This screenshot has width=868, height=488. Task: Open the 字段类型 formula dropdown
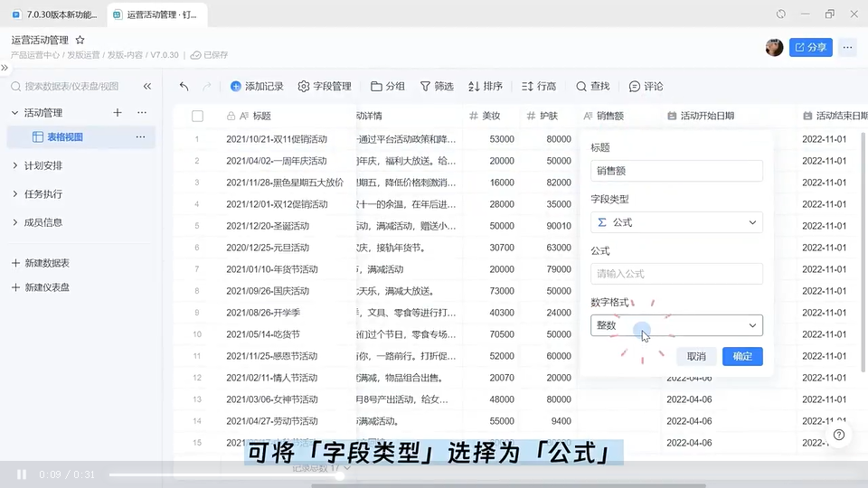point(676,222)
